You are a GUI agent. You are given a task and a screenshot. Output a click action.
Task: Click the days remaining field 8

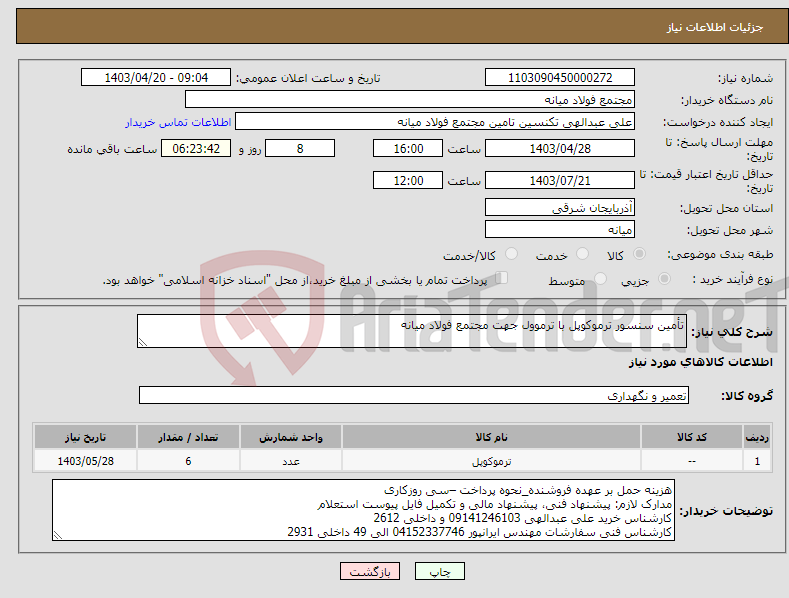(x=300, y=148)
